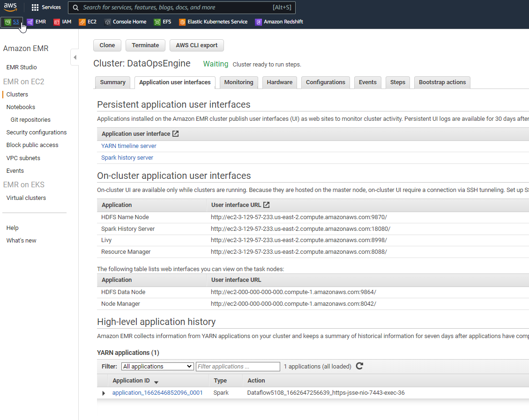Viewport: 529px width, 420px height.
Task: Click the AWS CLI export button
Action: click(x=197, y=45)
